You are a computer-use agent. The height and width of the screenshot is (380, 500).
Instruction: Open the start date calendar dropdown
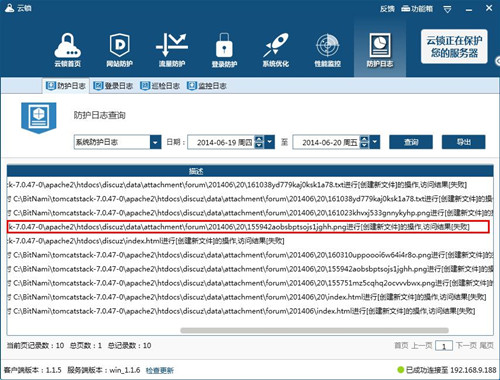click(x=270, y=142)
